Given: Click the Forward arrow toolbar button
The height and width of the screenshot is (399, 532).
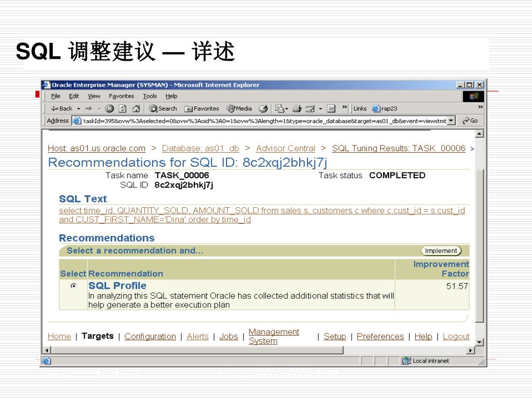Looking at the screenshot, I should point(89,109).
